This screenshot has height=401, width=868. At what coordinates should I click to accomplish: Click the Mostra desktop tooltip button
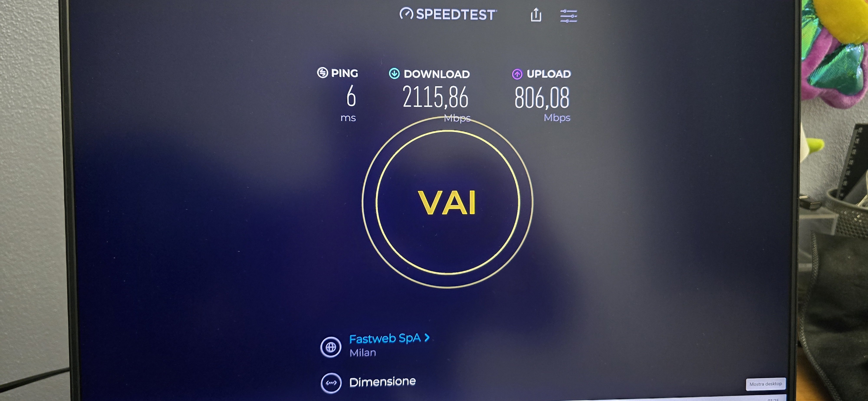coord(766,384)
